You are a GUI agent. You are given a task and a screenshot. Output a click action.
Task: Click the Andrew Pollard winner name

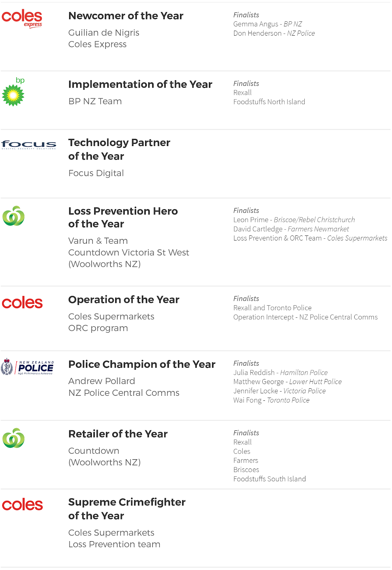click(102, 381)
